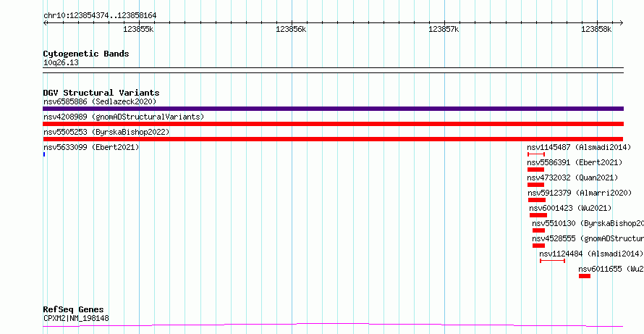Open the nsv6001423 (Wu2021) label
644x334 pixels.
click(570, 208)
